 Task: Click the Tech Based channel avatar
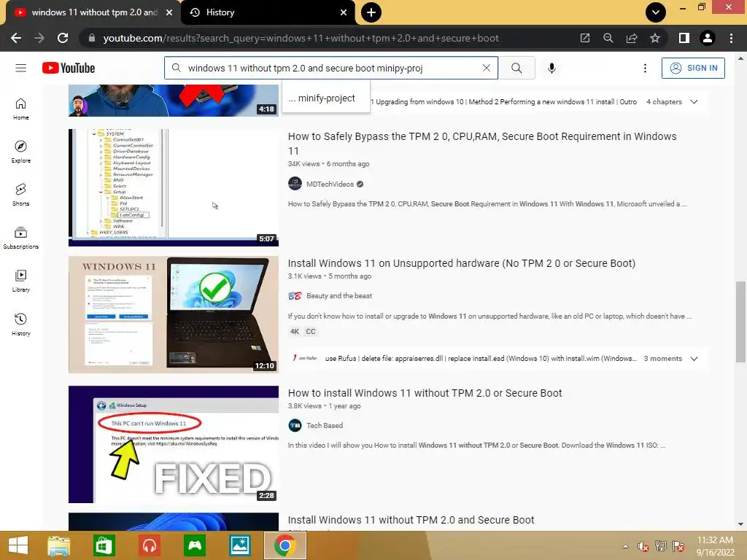click(295, 425)
